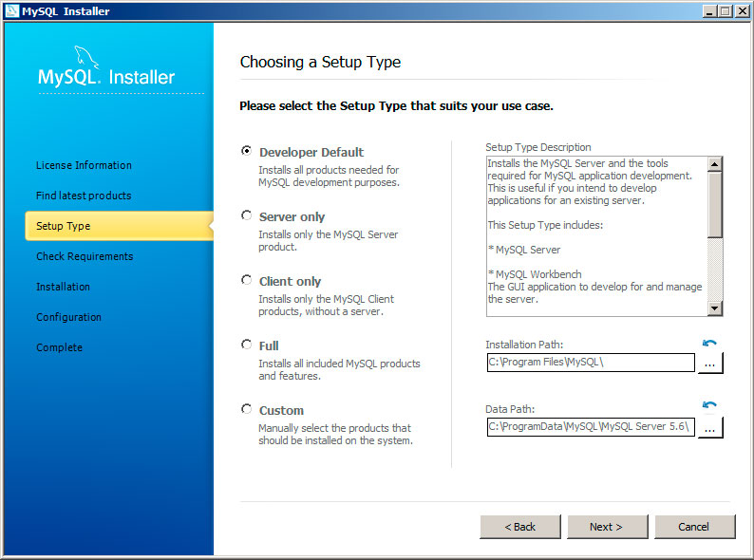Viewport: 754px width, 560px height.
Task: Click into the Installation Path field
Action: pyautogui.click(x=591, y=363)
